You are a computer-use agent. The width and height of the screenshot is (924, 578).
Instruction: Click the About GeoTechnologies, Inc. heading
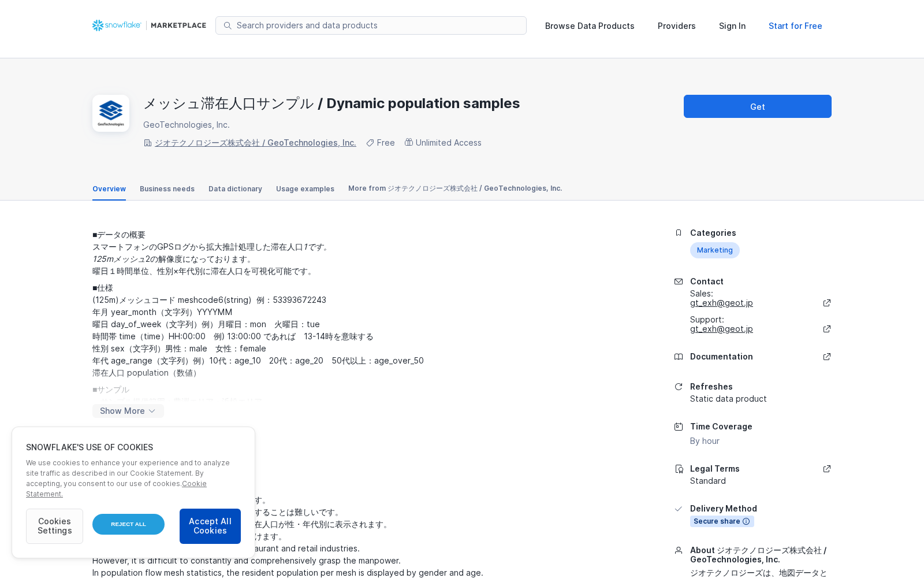point(758,555)
